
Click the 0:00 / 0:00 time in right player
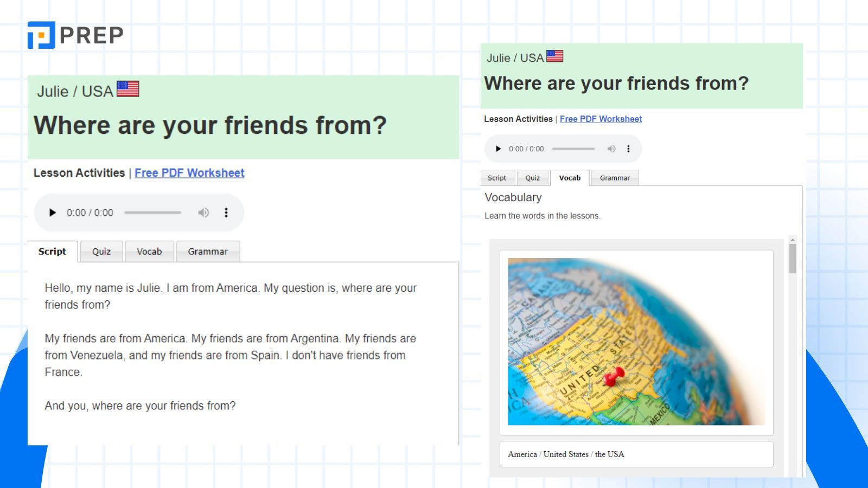(x=526, y=149)
